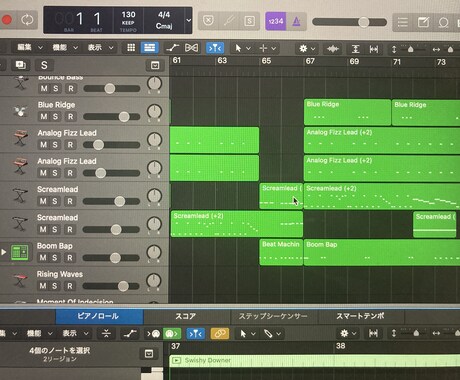This screenshot has width=460, height=380.
Task: Open the piano roll 機能 menu
Action: 39,333
